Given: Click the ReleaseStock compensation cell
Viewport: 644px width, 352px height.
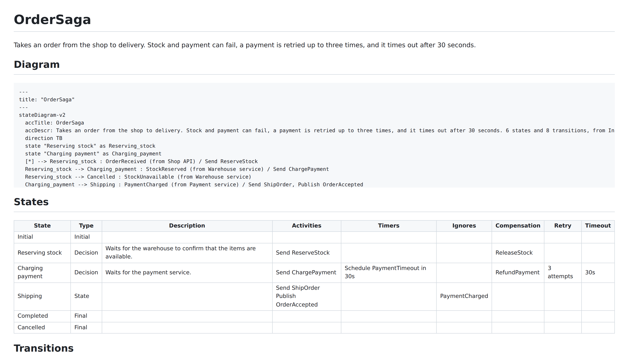Looking at the screenshot, I should [x=518, y=253].
